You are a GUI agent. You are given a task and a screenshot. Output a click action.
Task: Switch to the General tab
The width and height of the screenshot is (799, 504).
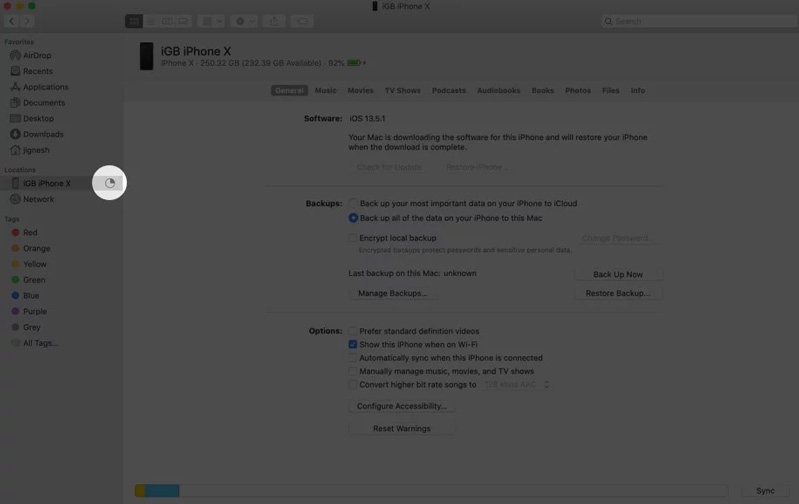[289, 91]
